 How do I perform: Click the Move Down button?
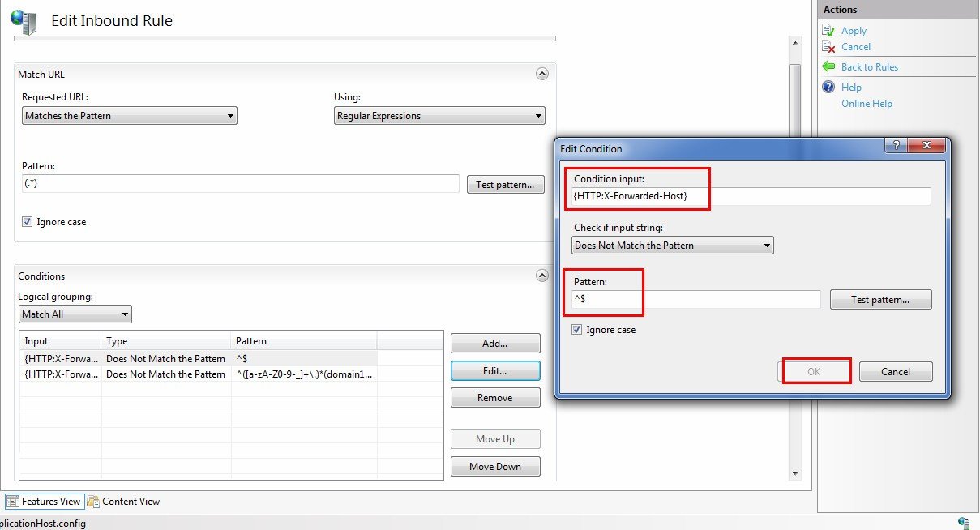click(495, 467)
